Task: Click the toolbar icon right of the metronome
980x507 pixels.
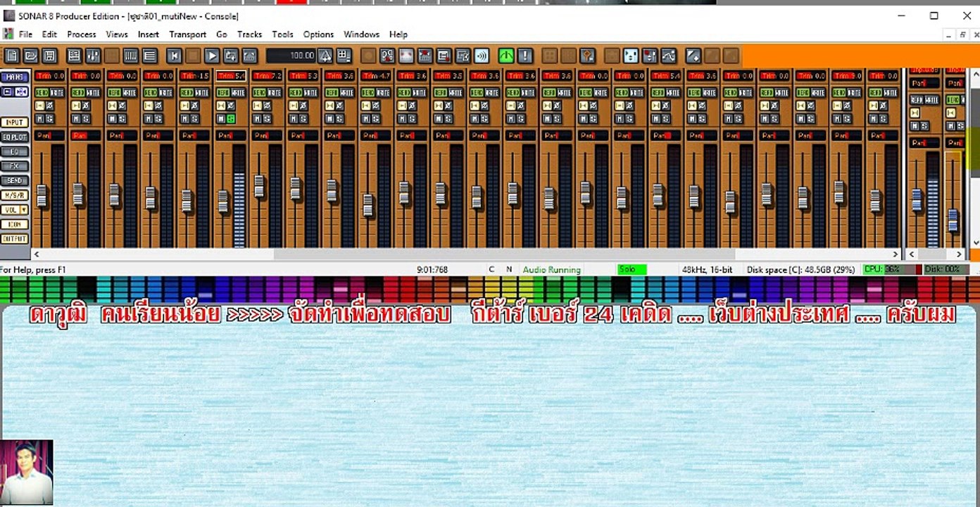Action: tap(344, 56)
